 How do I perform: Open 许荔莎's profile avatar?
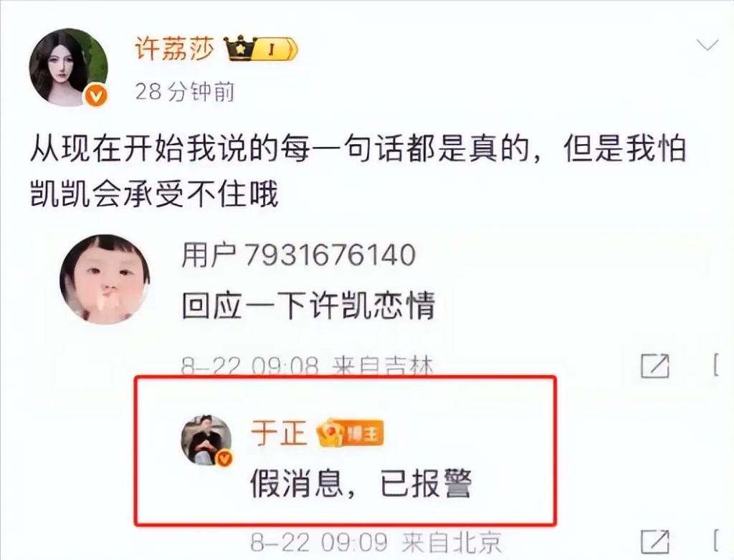[x=68, y=67]
